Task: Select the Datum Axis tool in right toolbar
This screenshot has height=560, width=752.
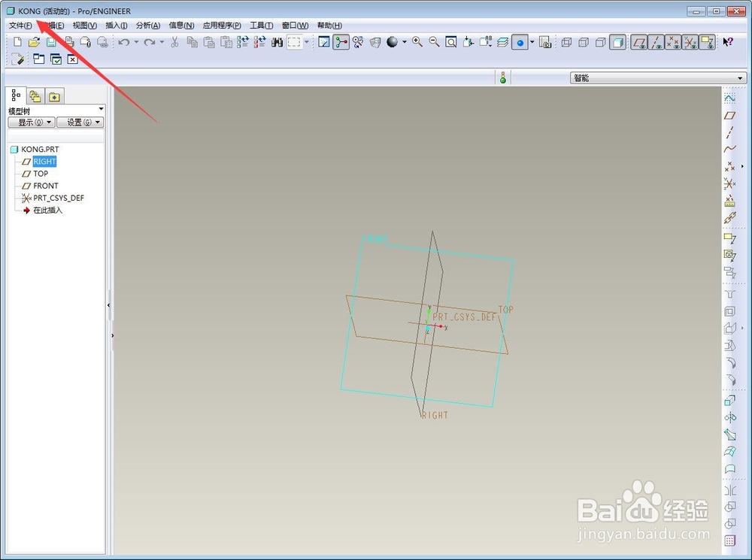Action: (729, 132)
